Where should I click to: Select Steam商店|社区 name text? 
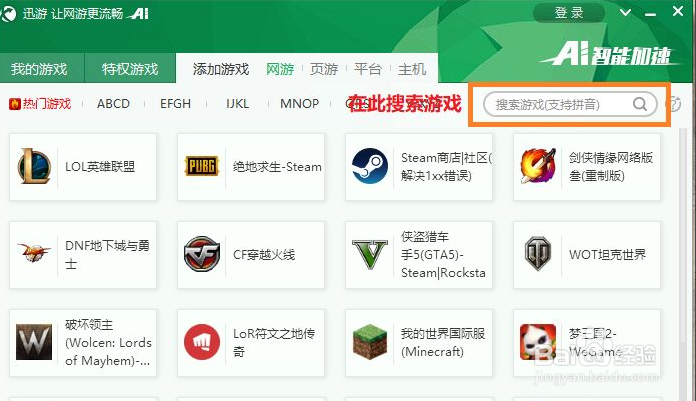(446, 167)
